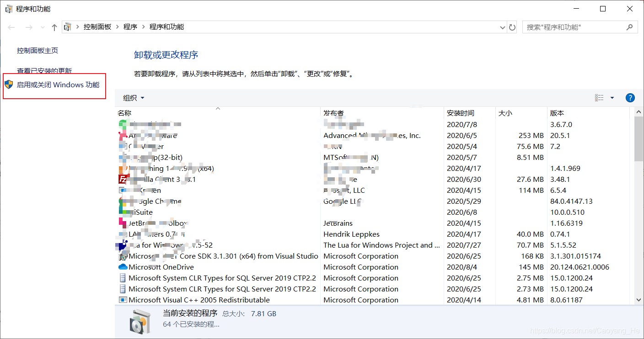Click the window title bar icon
The height and width of the screenshot is (339, 644).
[9, 9]
